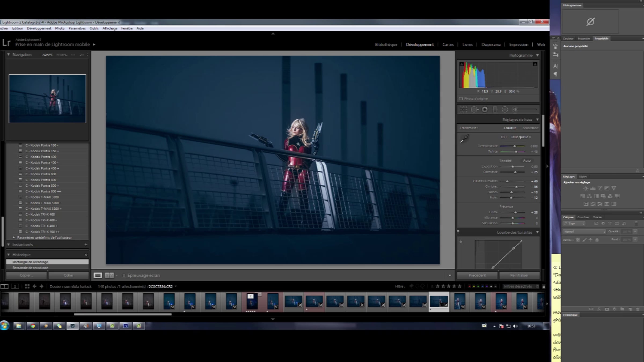This screenshot has width=644, height=362.
Task: Tick the Photo d'origine checkbox
Action: [461, 99]
